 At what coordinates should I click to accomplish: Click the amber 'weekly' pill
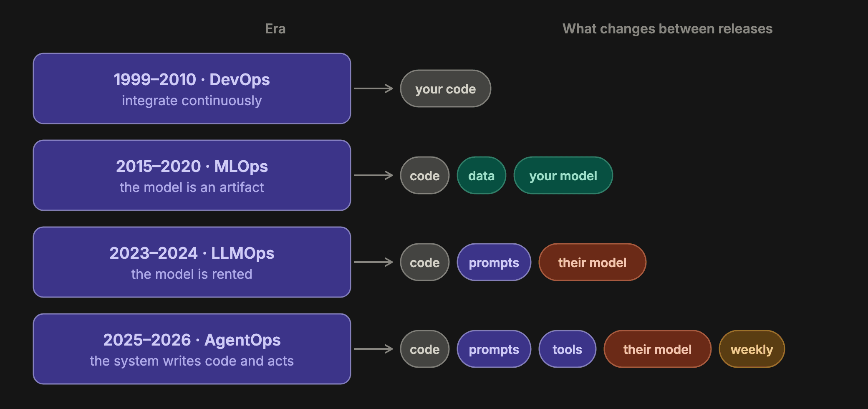click(752, 349)
